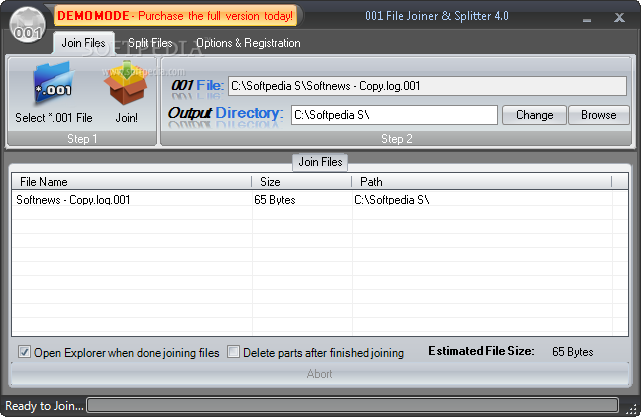Image resolution: width=641 pixels, height=417 pixels.
Task: Select the Softnews - Copy.log.001 row
Action: 320,200
